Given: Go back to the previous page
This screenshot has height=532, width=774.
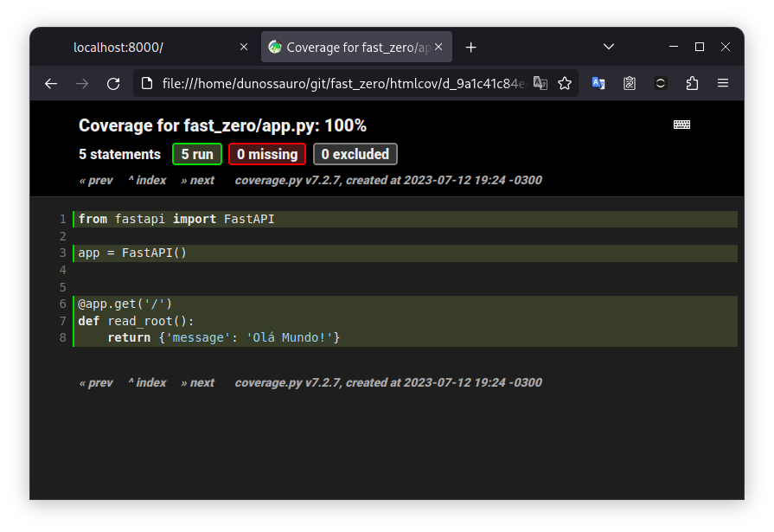Looking at the screenshot, I should click(x=51, y=83).
